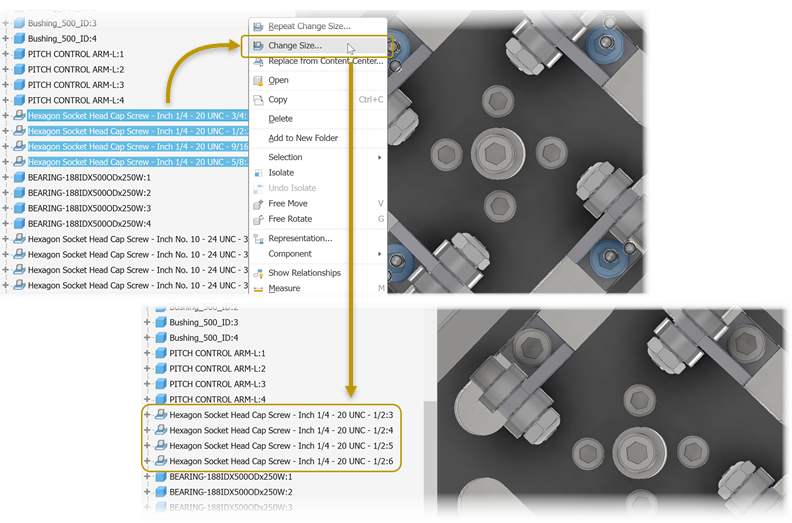Choose Delete in the context menu

[x=280, y=119]
